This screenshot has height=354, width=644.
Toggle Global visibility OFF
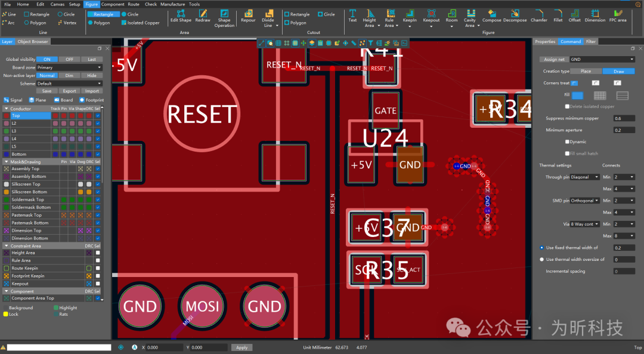pos(69,60)
